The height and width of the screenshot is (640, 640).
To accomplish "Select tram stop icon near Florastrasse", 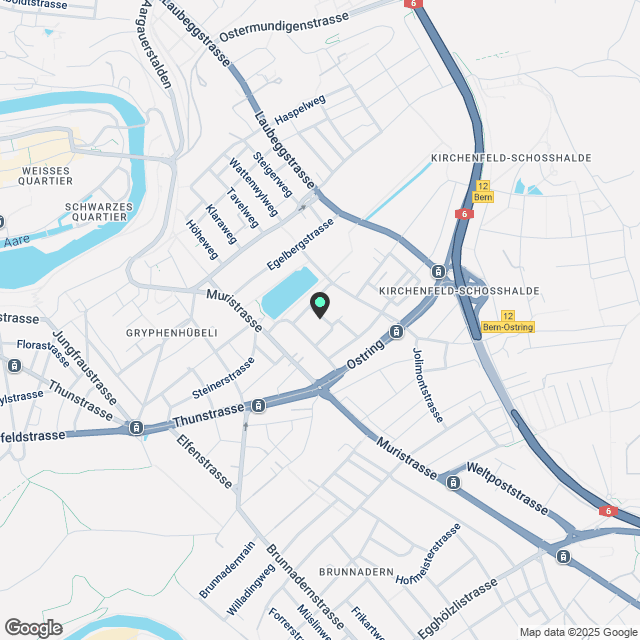I will (x=14, y=365).
